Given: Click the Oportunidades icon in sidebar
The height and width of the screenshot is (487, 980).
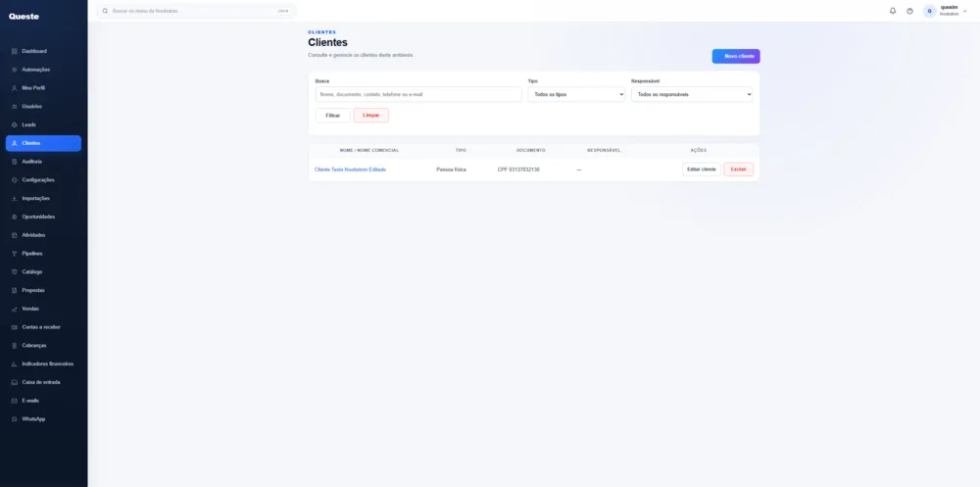Looking at the screenshot, I should (15, 217).
